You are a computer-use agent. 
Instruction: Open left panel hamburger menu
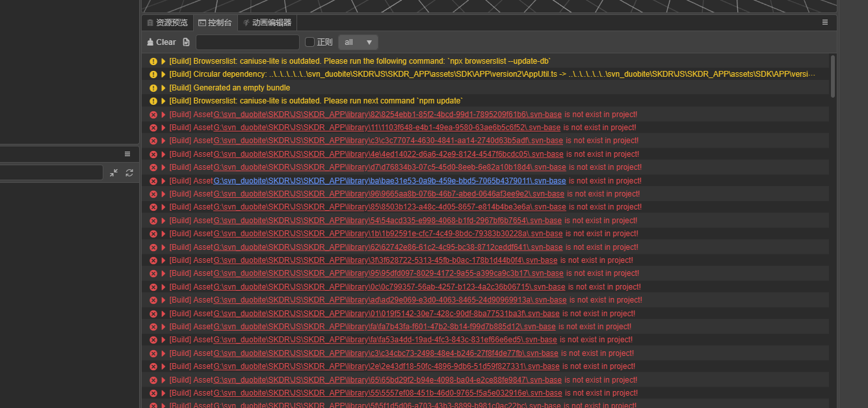[x=127, y=154]
